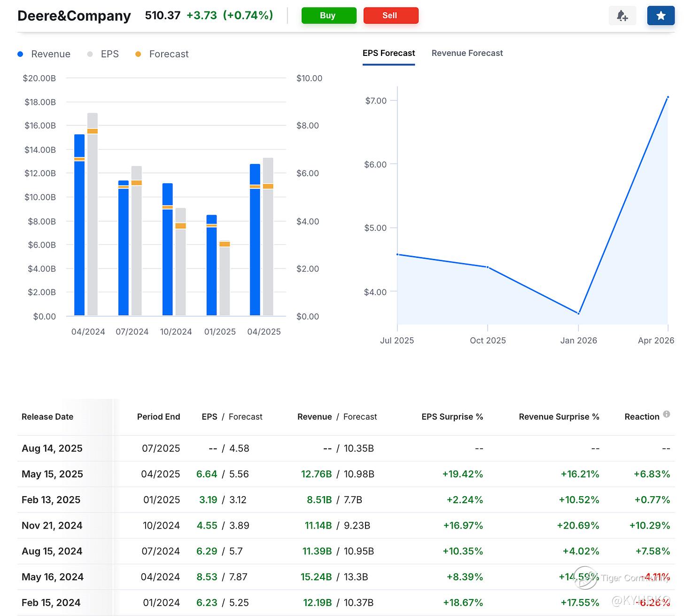Click the Deere&Company title
The height and width of the screenshot is (616, 684).
pos(74,16)
